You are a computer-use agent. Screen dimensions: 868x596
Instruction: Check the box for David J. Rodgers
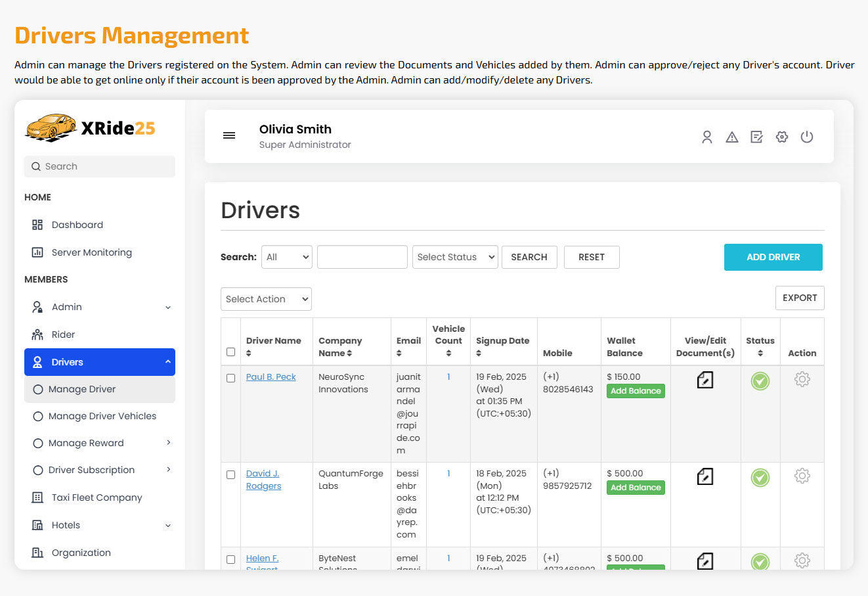(x=230, y=474)
